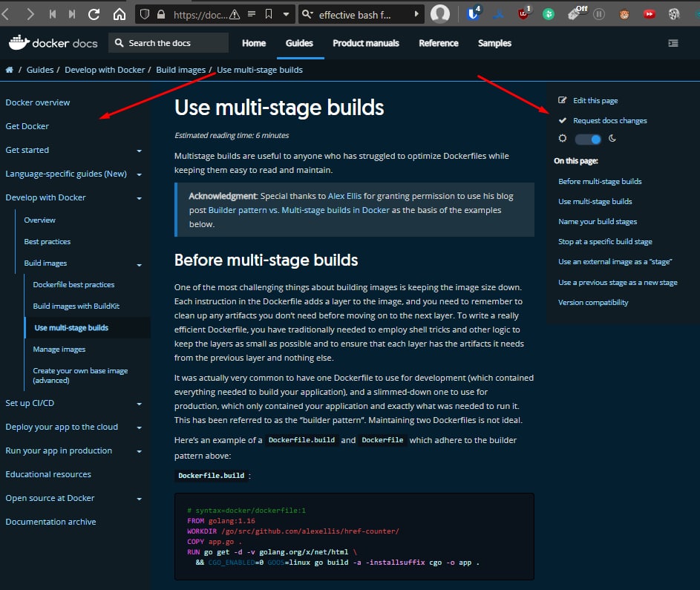
Task: Click the moon dark-mode icon
Action: pyautogui.click(x=612, y=138)
